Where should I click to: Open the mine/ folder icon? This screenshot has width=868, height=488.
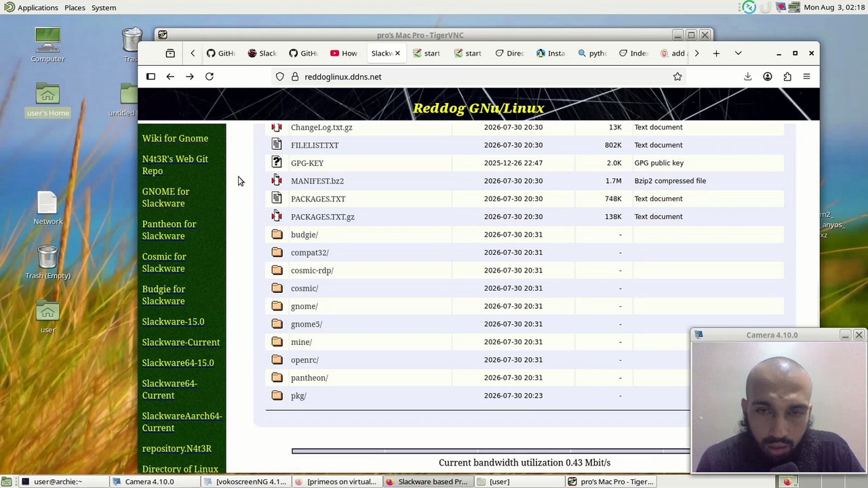click(x=277, y=342)
